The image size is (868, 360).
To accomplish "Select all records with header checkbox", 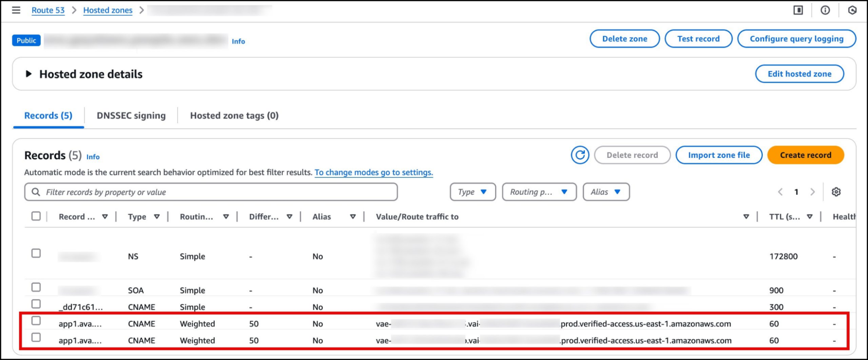I will pyautogui.click(x=36, y=216).
